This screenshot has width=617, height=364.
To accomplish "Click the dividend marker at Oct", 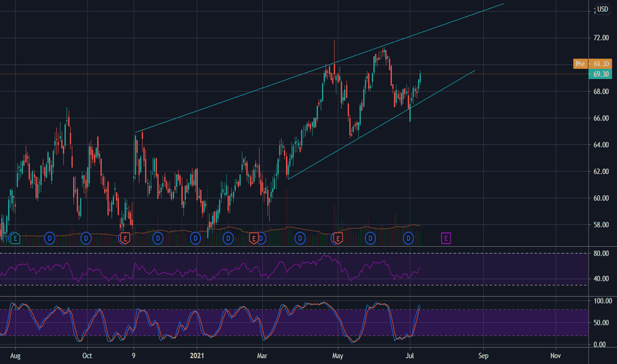I will 86,238.
